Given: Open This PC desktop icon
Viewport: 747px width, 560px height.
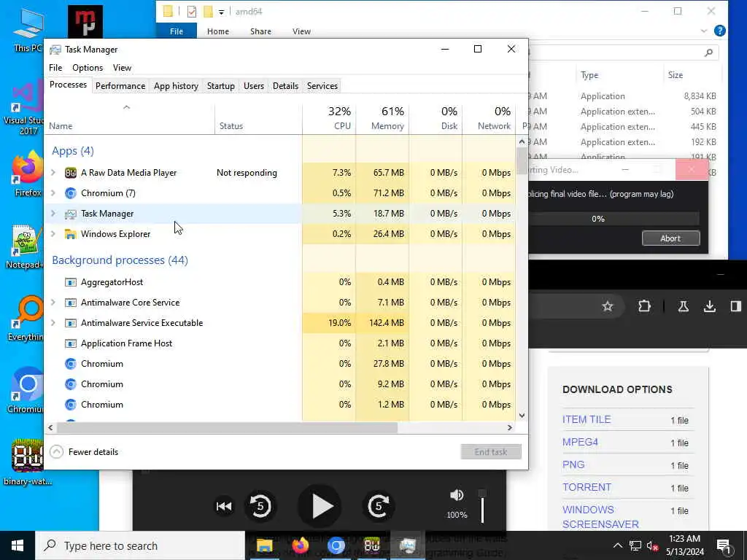Looking at the screenshot, I should click(28, 29).
